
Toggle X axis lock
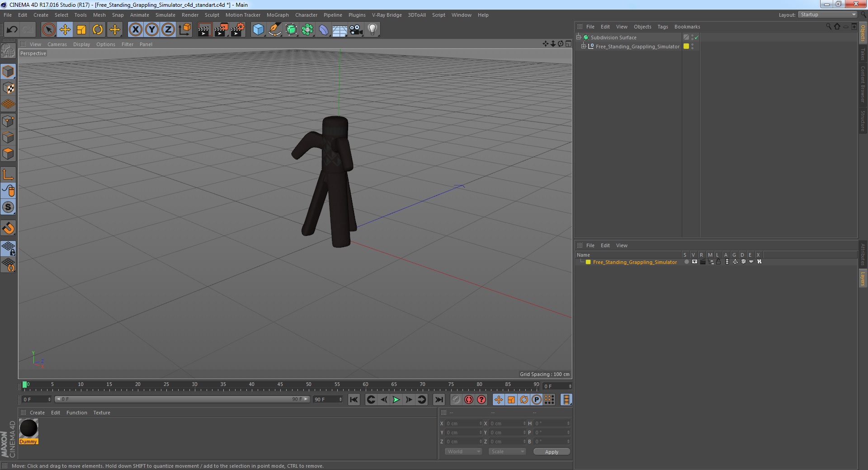(x=135, y=30)
